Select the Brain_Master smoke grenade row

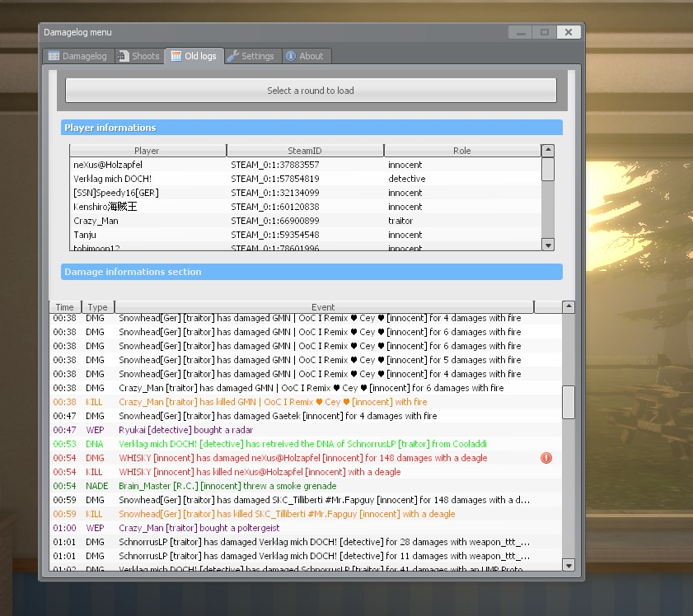(x=306, y=486)
